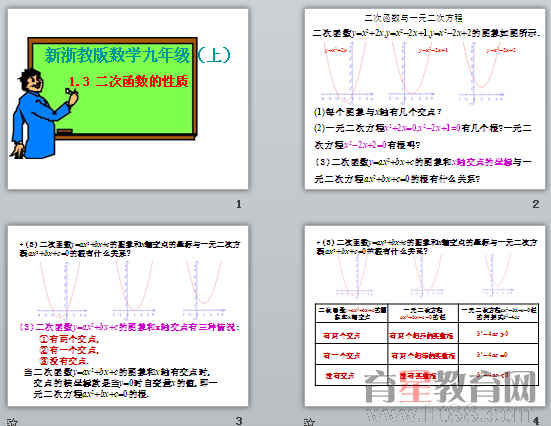
Task: Select the slide 1 title thumbnail with the blackboard
Action: (128, 99)
